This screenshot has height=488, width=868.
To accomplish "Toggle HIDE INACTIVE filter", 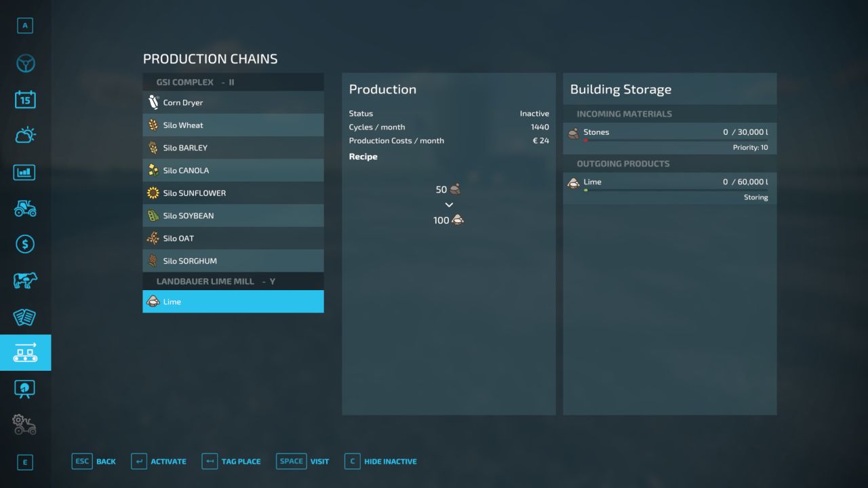I will click(380, 462).
